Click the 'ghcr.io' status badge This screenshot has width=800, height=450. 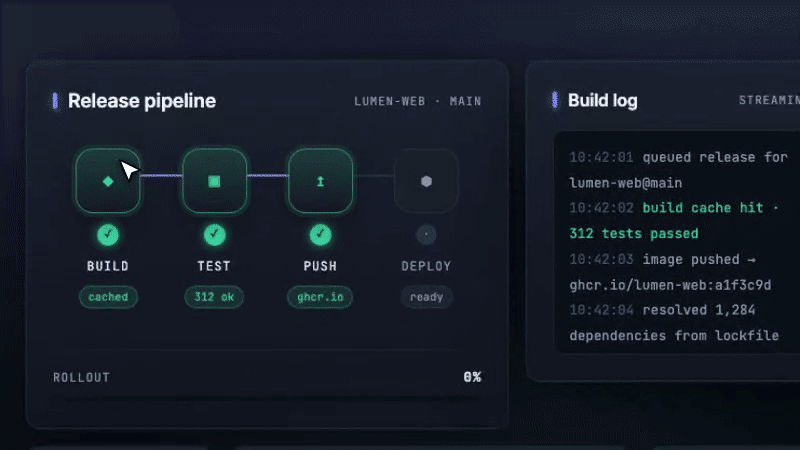click(x=320, y=297)
